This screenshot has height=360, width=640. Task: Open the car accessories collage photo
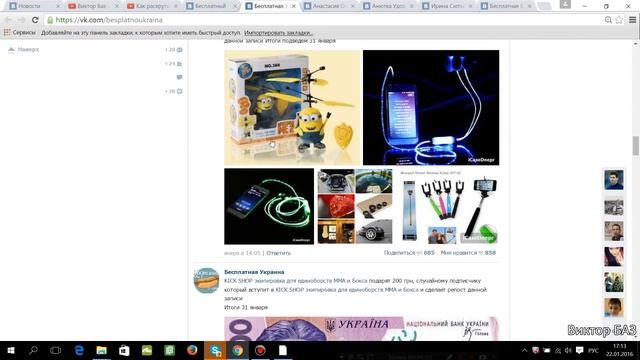355,206
